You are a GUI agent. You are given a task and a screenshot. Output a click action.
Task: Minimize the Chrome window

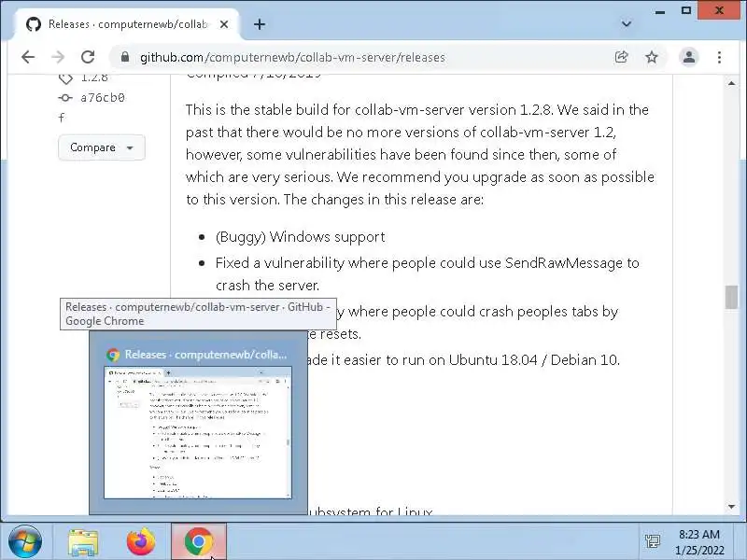tap(660, 10)
